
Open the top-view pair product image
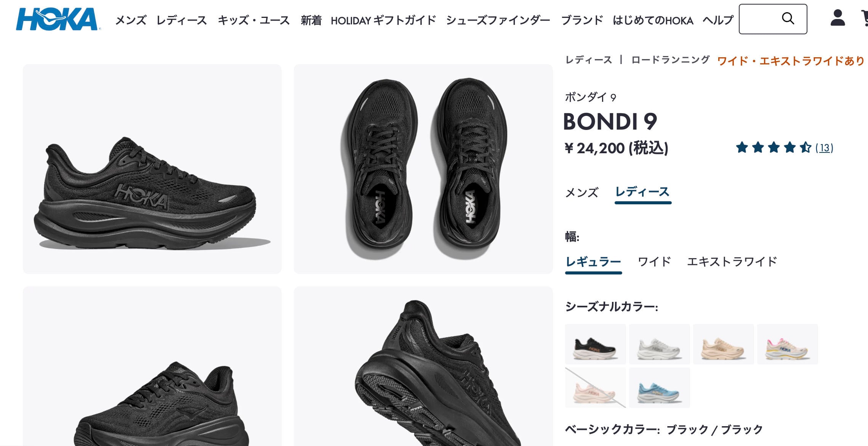[423, 169]
